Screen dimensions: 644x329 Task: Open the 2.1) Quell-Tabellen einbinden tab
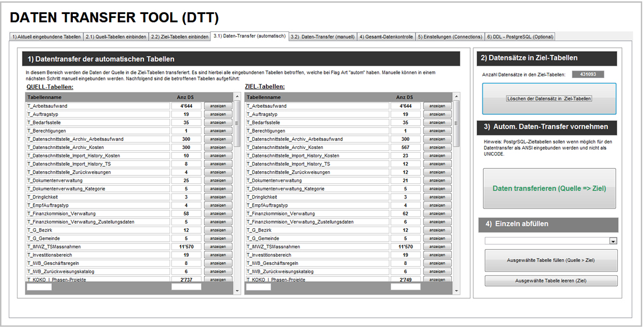pyautogui.click(x=116, y=37)
